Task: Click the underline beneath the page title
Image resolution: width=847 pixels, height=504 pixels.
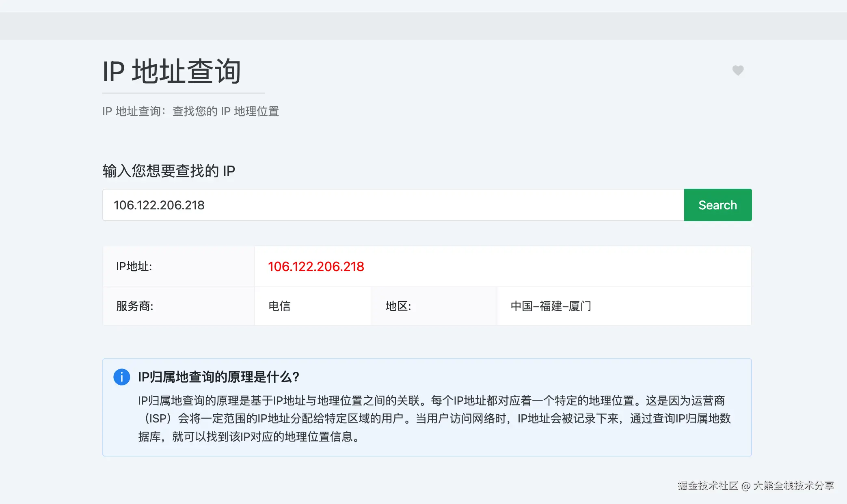Action: coord(184,93)
